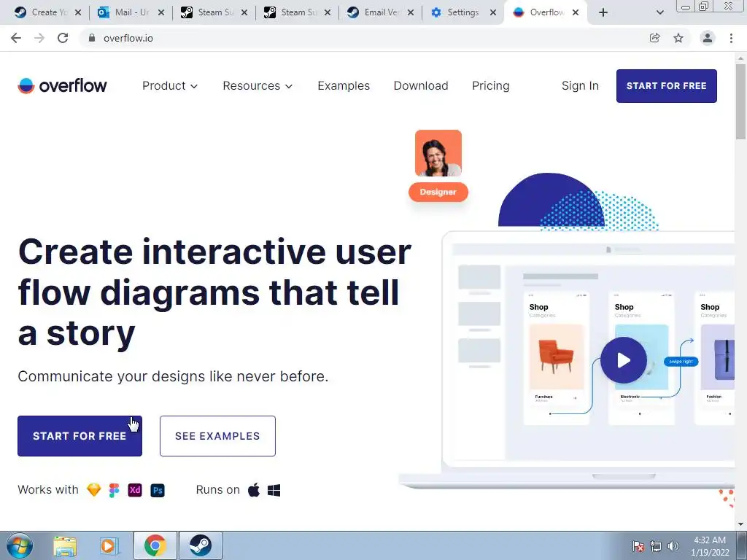Go to the Download page
Screen dimensions: 747x560
[421, 86]
